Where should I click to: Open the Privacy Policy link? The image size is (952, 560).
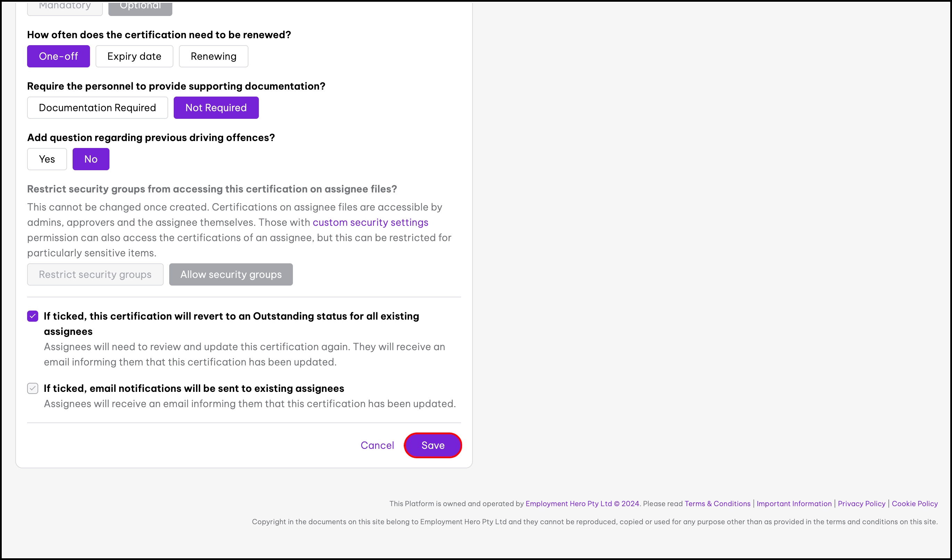861,504
